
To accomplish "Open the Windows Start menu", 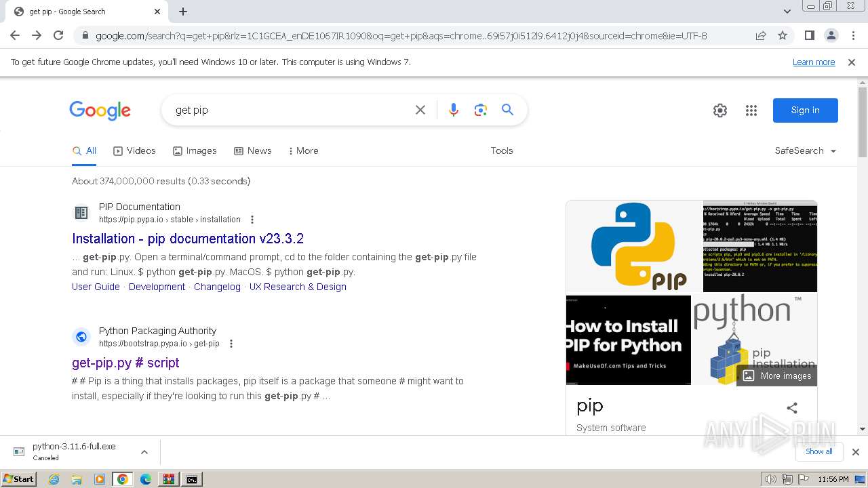I will tap(19, 479).
